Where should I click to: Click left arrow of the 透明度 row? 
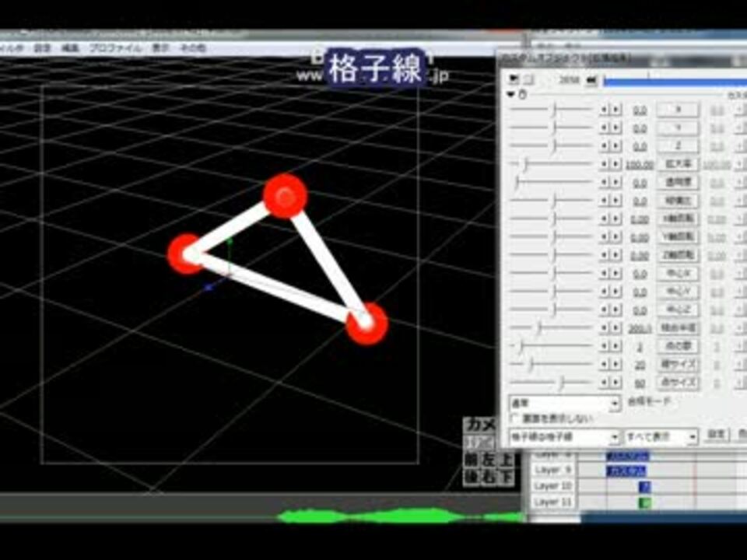point(605,182)
